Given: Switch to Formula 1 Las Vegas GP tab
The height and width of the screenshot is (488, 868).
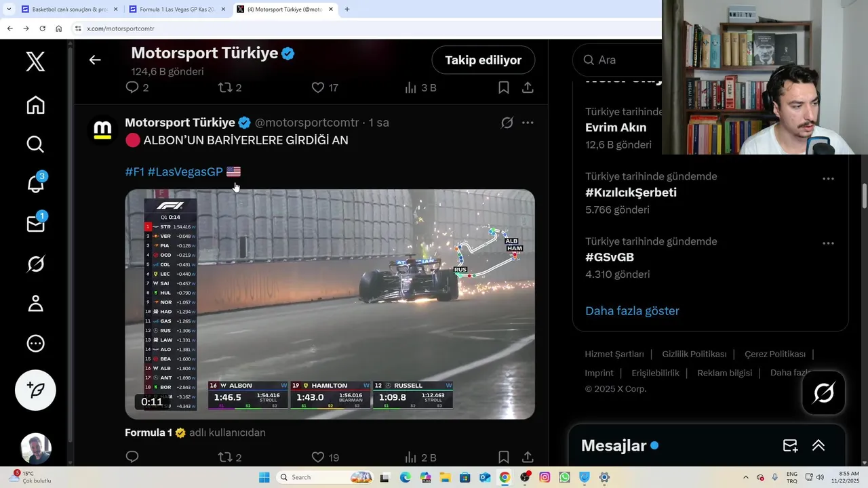Looking at the screenshot, I should pos(176,9).
